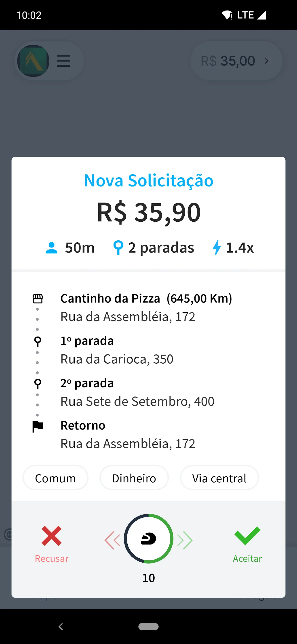Tap the green checkmark accept icon

[x=247, y=536]
